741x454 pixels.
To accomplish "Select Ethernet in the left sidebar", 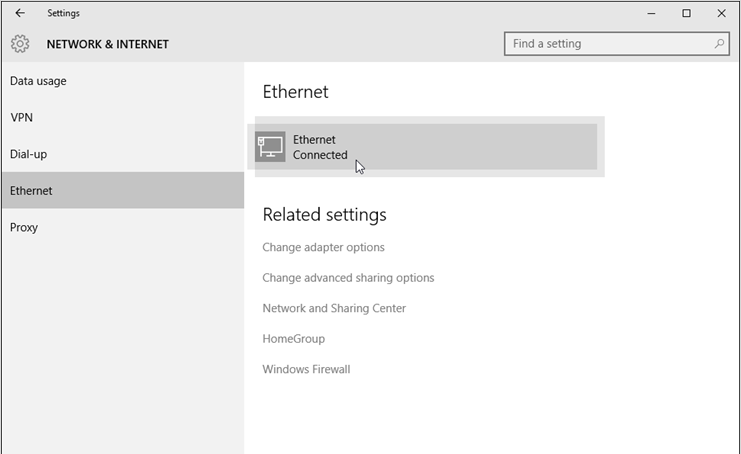I will pyautogui.click(x=31, y=191).
